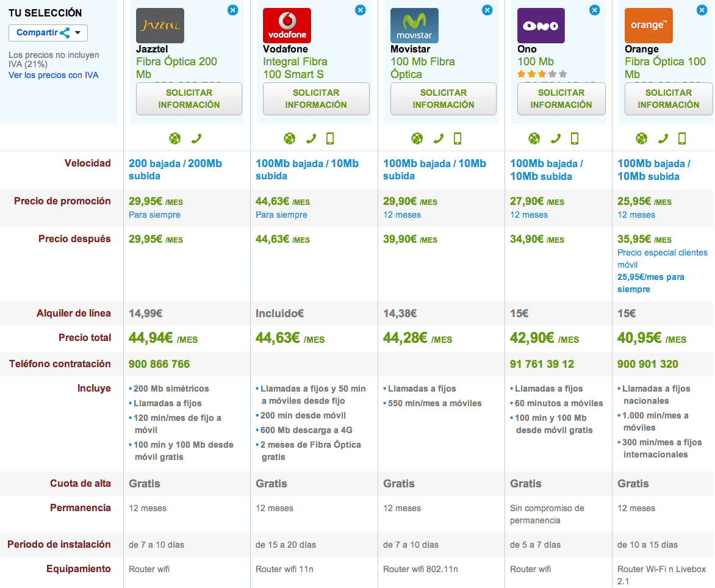This screenshot has width=715, height=588.
Task: Open the Compartir share dropdown
Action: (x=48, y=33)
